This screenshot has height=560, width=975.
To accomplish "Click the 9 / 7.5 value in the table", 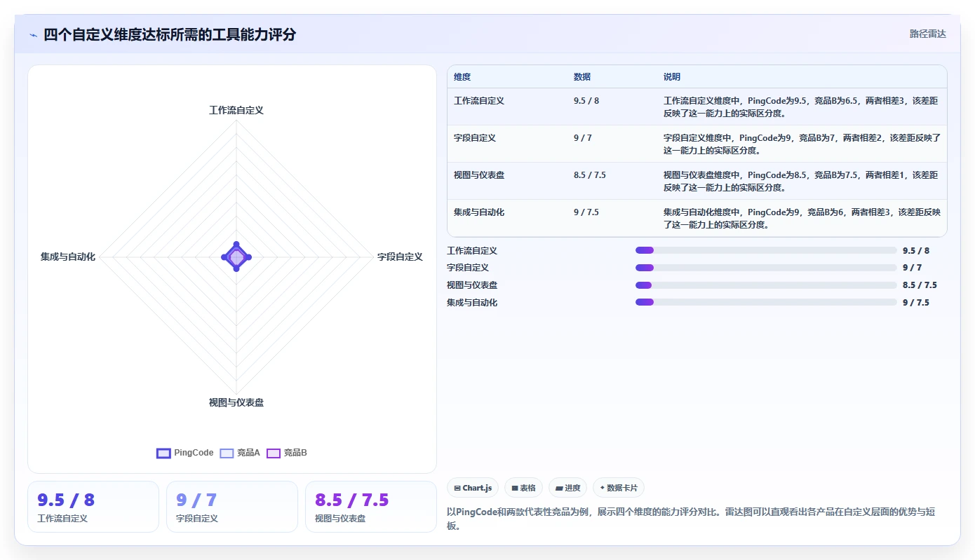I will click(586, 212).
